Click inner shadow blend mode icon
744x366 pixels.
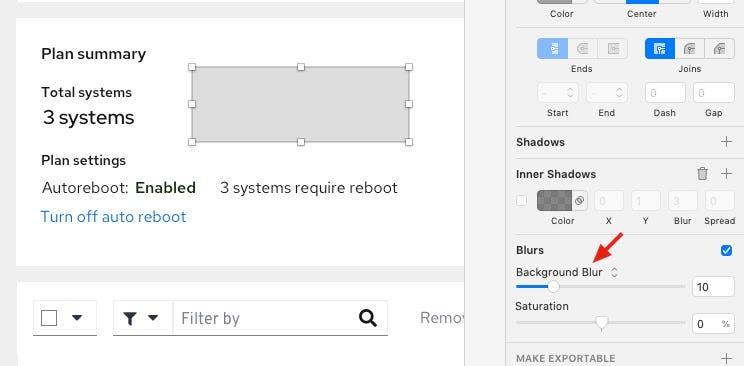click(x=579, y=201)
